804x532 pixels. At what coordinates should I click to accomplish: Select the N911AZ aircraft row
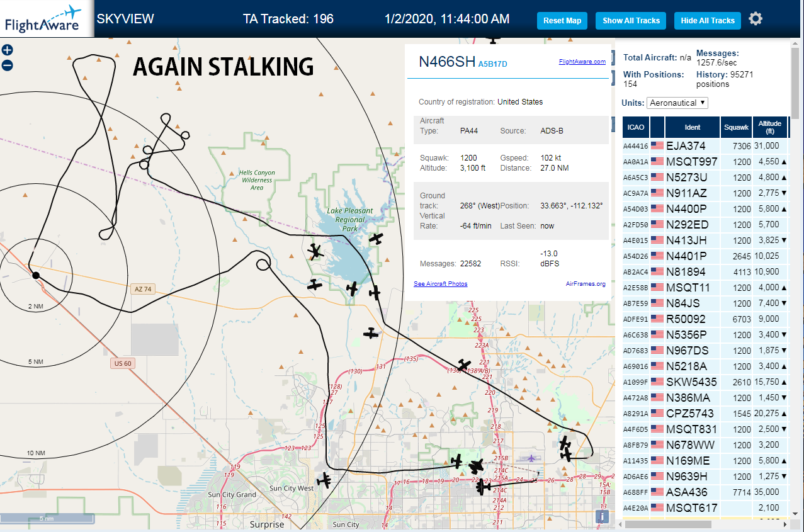(x=706, y=193)
